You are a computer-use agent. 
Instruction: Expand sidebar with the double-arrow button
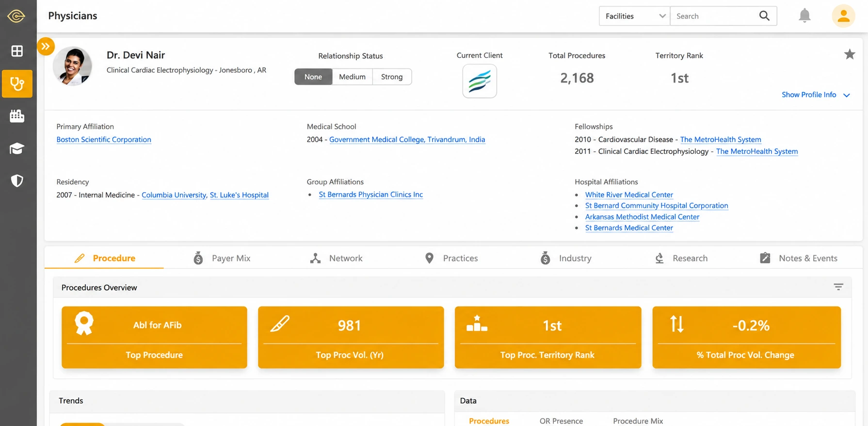pos(46,47)
